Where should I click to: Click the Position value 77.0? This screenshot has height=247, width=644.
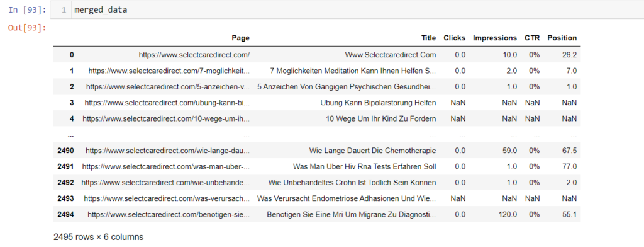570,167
